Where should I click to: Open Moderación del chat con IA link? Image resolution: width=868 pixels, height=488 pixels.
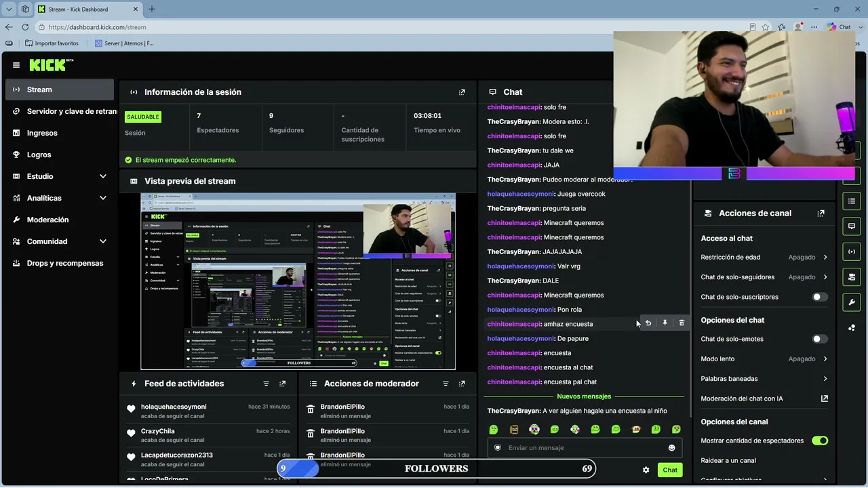(764, 399)
